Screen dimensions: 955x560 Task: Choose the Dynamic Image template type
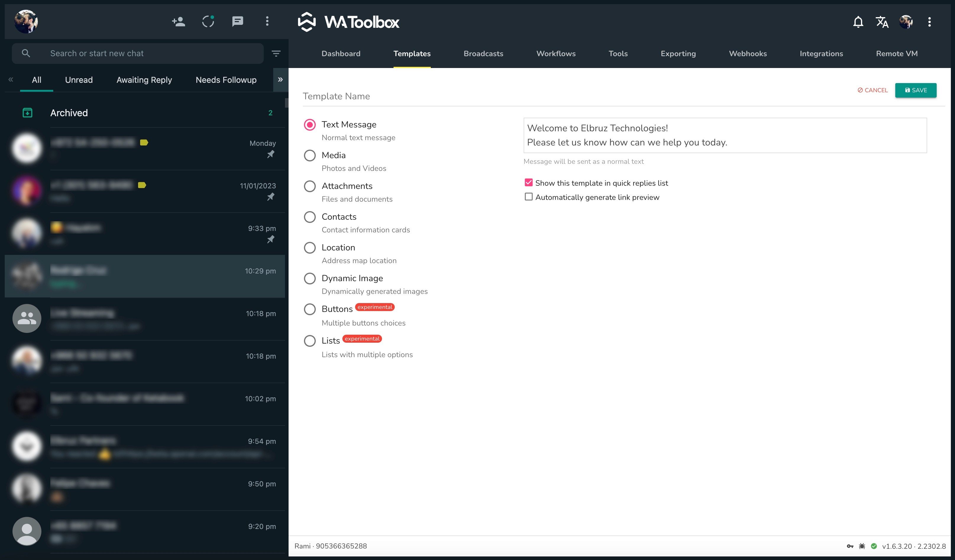point(310,279)
